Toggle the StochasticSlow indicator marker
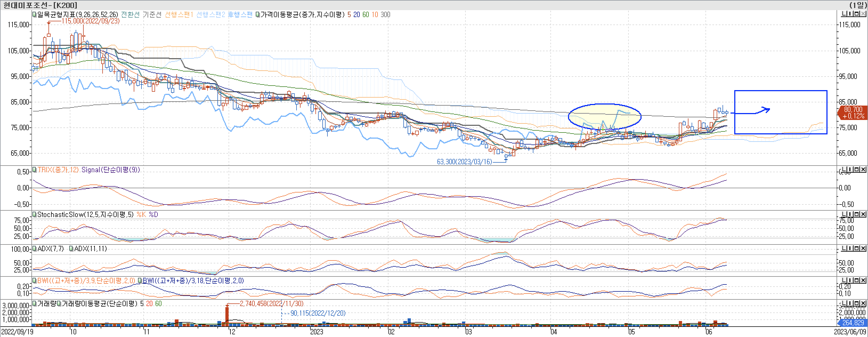The width and height of the screenshot is (868, 337). (34, 214)
